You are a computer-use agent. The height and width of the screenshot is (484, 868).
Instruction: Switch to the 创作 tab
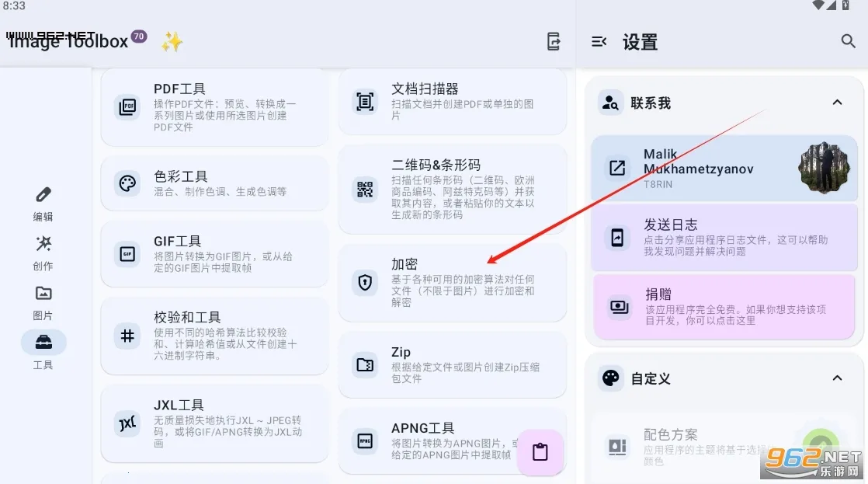click(x=43, y=253)
